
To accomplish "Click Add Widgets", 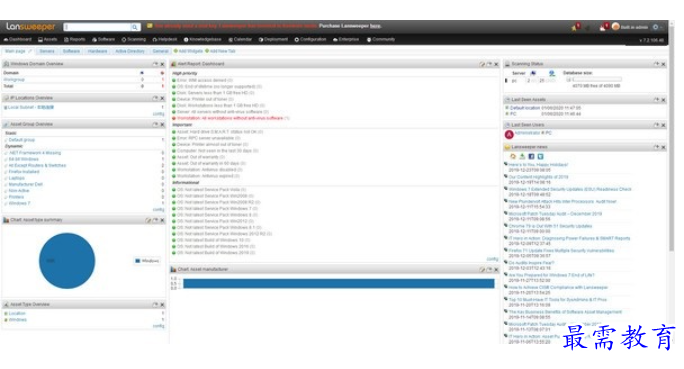I will (188, 51).
